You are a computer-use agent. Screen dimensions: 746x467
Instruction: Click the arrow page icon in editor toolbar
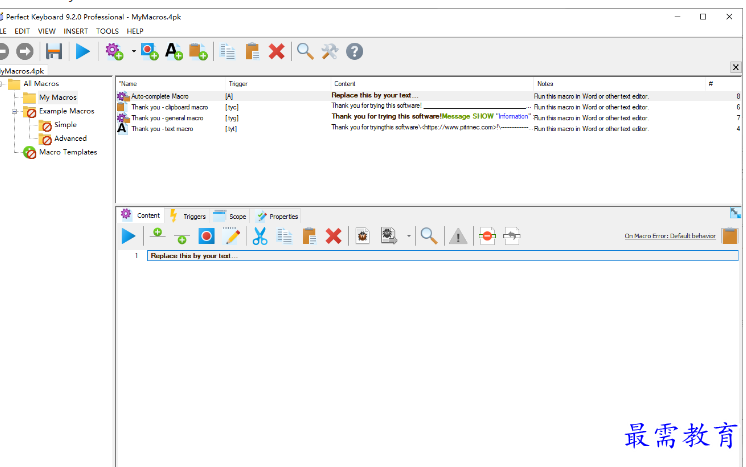(x=512, y=236)
